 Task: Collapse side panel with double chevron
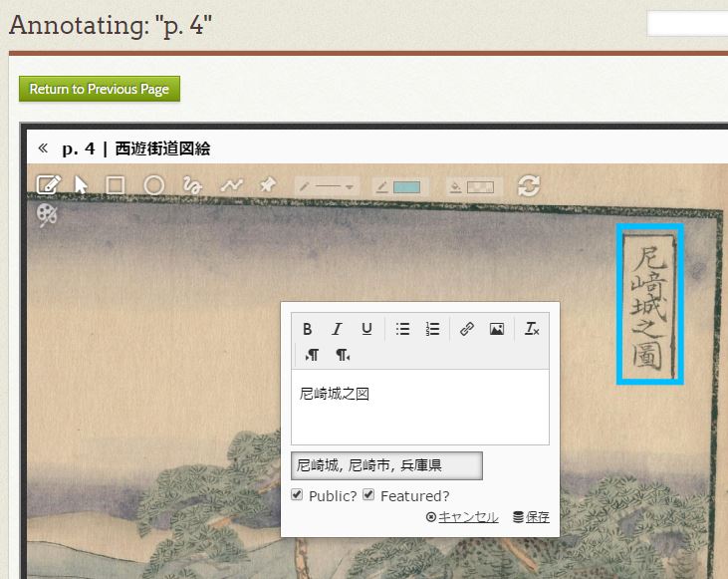43,148
